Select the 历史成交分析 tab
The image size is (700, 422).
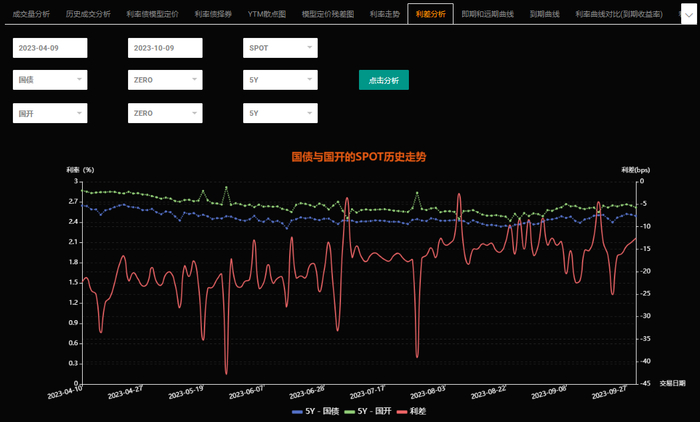pyautogui.click(x=88, y=15)
